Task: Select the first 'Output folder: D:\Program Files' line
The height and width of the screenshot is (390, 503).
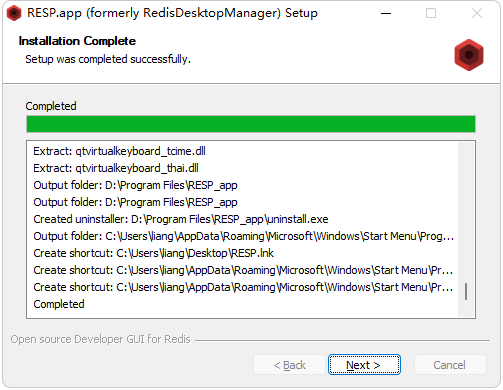Action: point(135,185)
